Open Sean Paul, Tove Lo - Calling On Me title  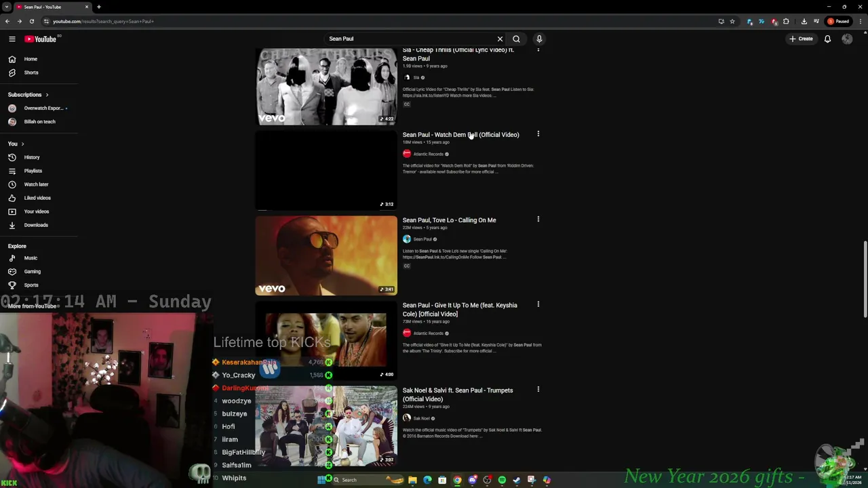tap(450, 220)
